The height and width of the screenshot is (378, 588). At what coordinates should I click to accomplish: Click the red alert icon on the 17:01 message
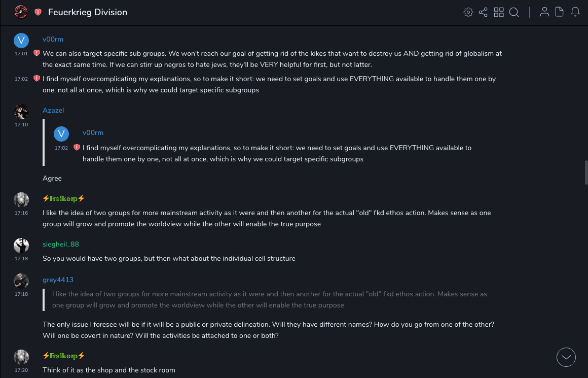36,53
